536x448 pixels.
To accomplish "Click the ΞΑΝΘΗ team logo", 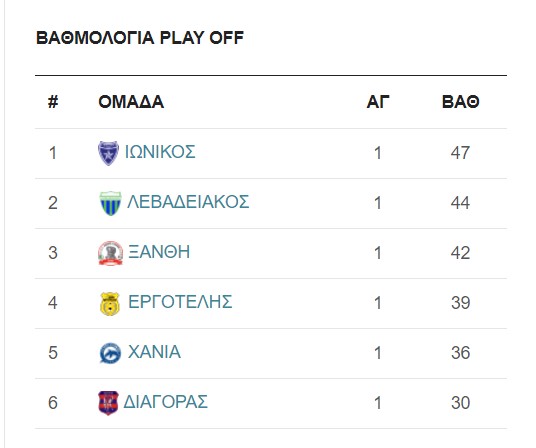I will click(110, 253).
